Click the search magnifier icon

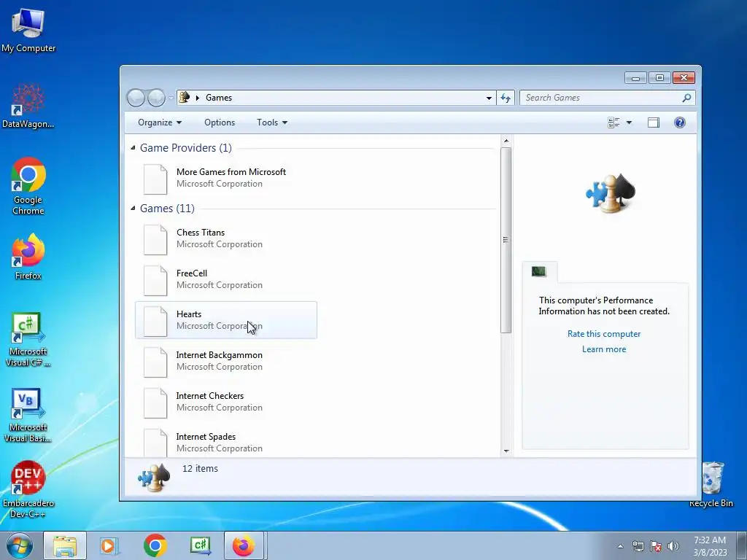[686, 98]
